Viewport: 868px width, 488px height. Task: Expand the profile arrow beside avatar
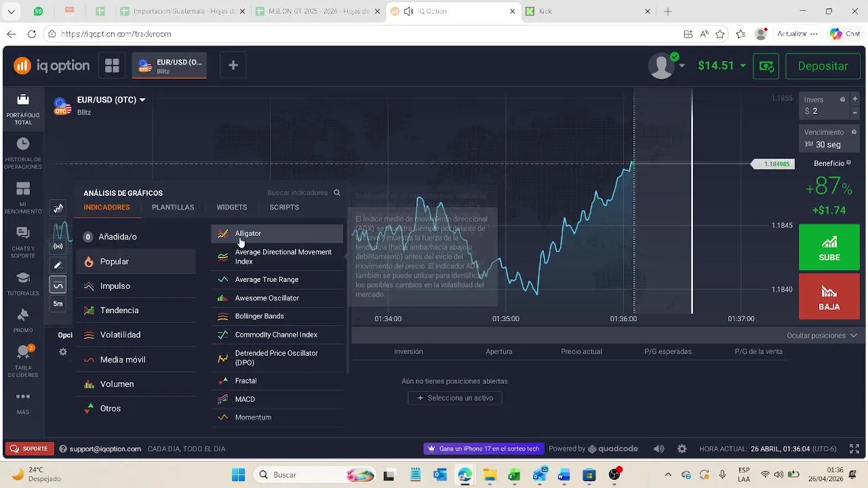coord(682,66)
